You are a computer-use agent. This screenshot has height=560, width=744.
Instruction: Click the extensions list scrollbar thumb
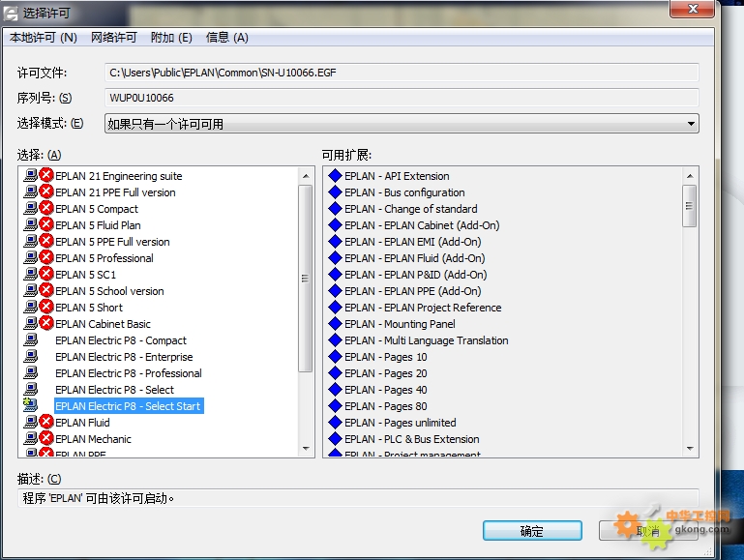pos(689,206)
